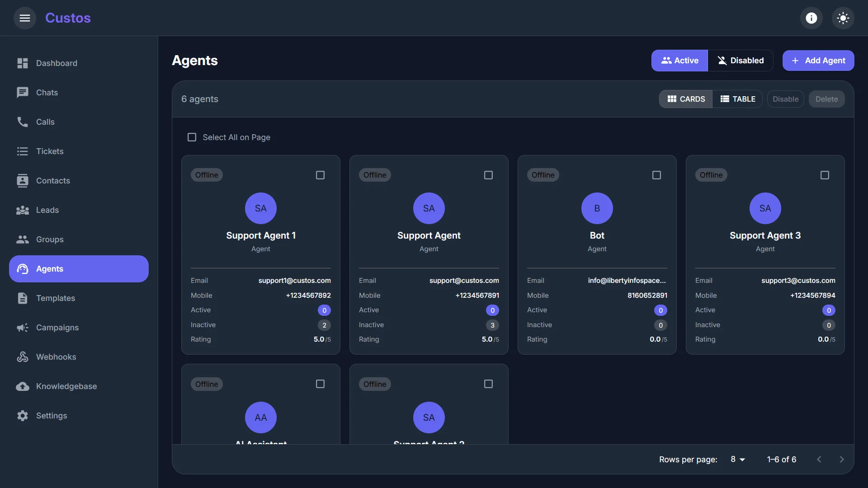Toggle the light/dark theme sun icon
Viewport: 868px width, 488px height.
(x=843, y=18)
